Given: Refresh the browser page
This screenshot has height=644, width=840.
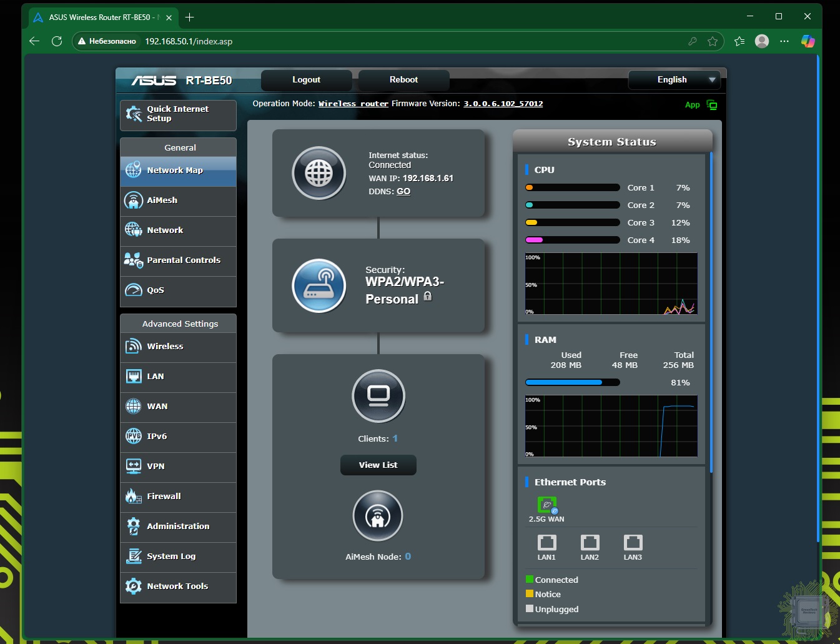Looking at the screenshot, I should [x=57, y=41].
